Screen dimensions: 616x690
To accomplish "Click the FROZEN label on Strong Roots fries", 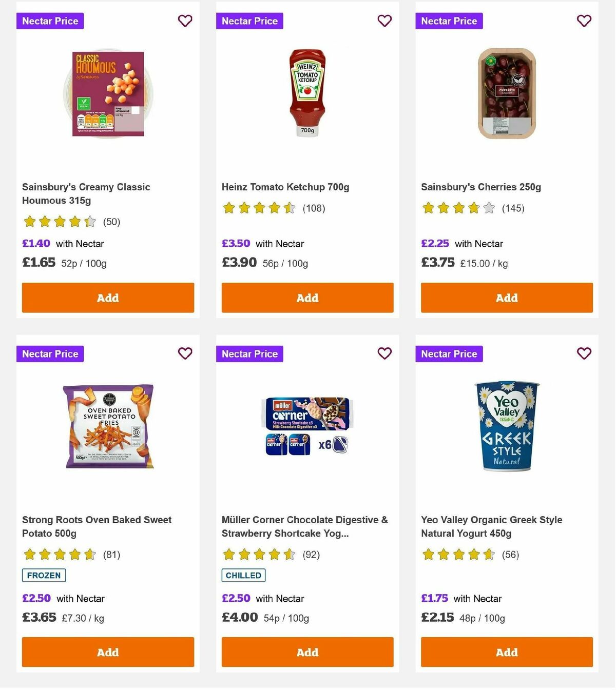I will point(44,575).
